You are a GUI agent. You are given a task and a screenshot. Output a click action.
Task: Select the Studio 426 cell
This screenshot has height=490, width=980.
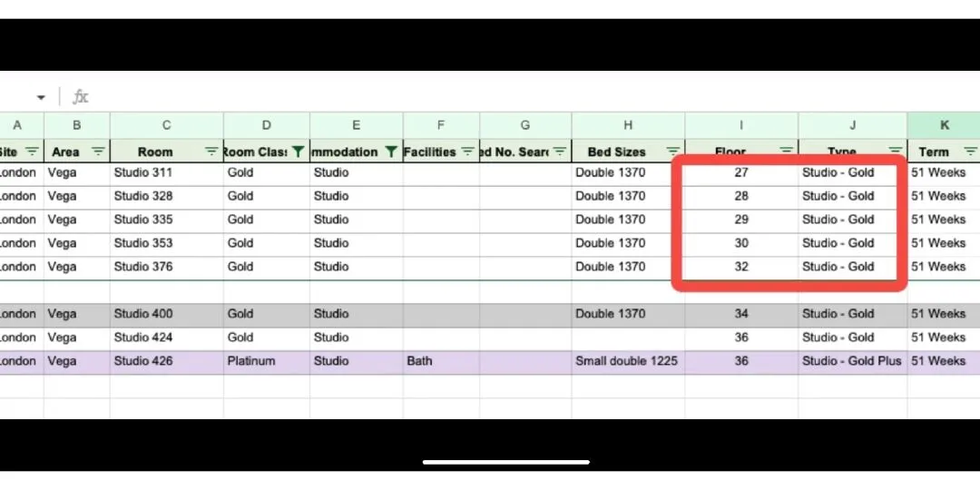point(166,361)
